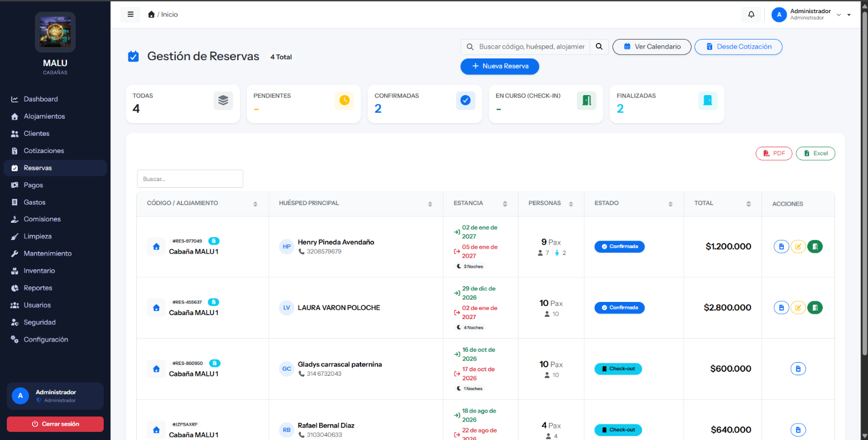Click the cyan quote badge next to #RES-455637
The height and width of the screenshot is (440, 868).
pos(214,302)
